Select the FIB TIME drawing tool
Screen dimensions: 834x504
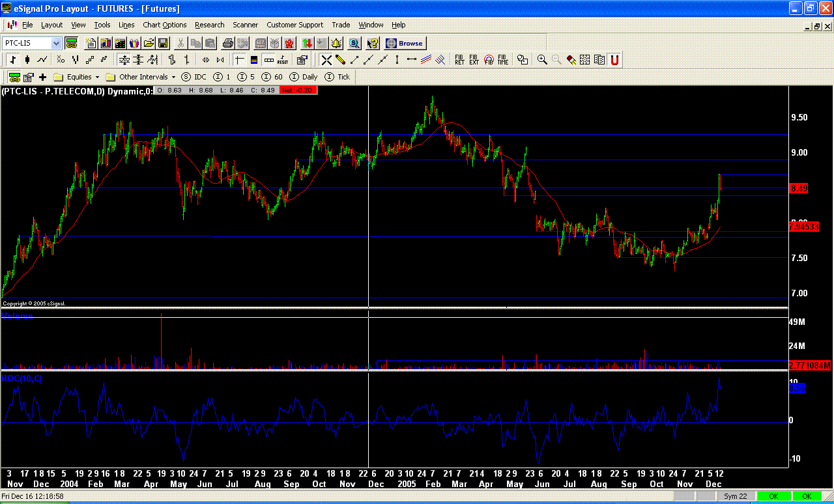[503, 60]
